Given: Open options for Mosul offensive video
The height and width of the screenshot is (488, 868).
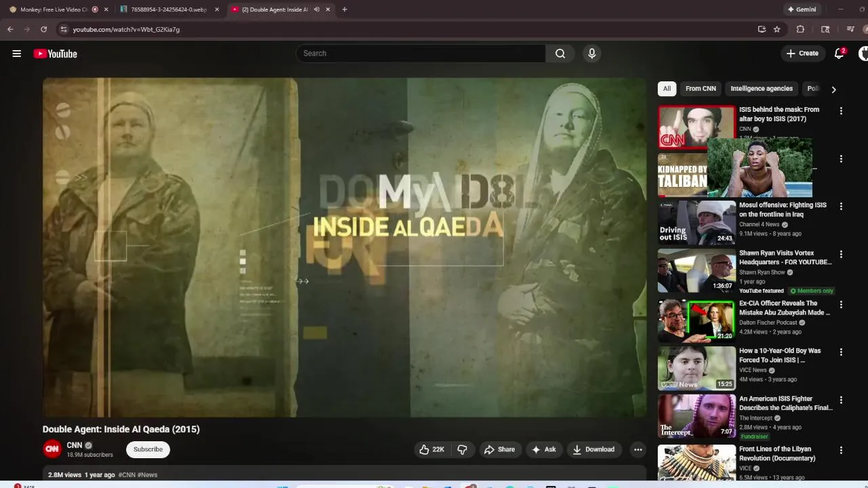Looking at the screenshot, I should click(841, 206).
